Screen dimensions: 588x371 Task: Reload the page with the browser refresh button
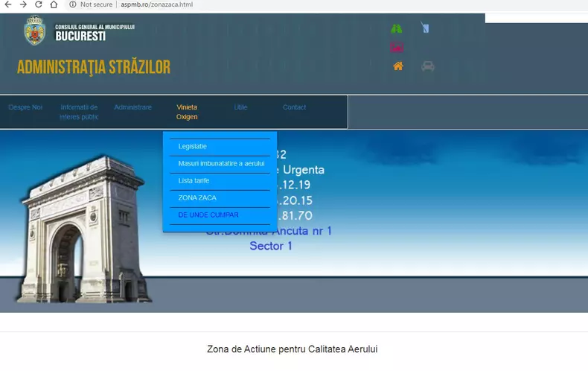38,4
